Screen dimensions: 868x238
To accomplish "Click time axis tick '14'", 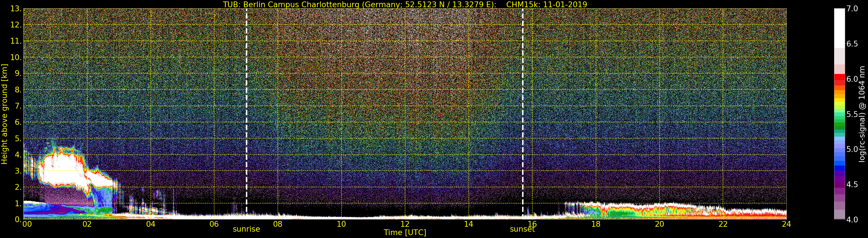I will [x=468, y=224].
